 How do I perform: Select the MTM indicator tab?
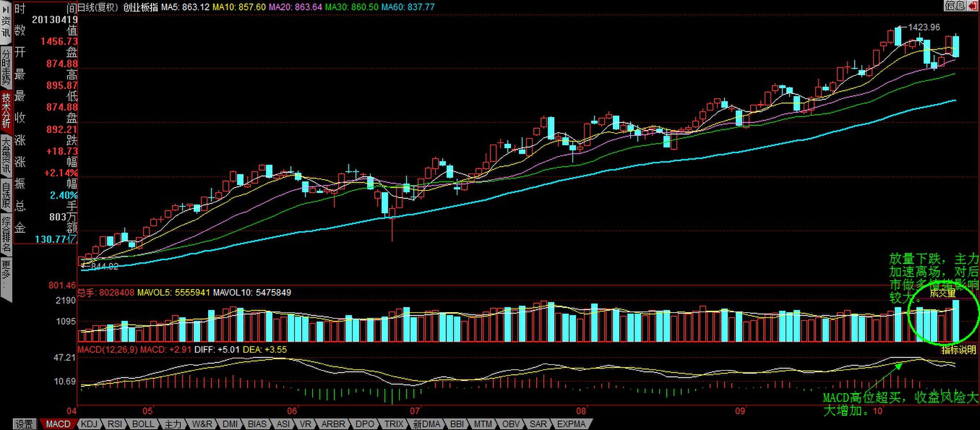point(483,424)
